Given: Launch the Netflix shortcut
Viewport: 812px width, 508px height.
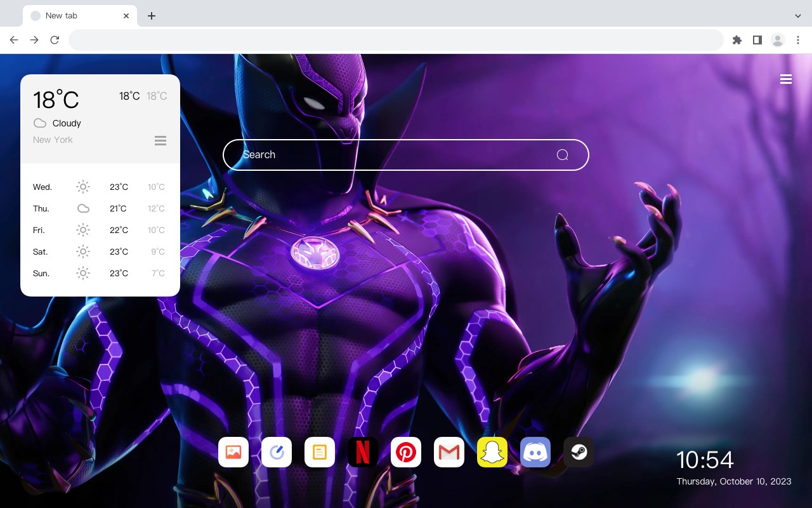Looking at the screenshot, I should pos(363,452).
